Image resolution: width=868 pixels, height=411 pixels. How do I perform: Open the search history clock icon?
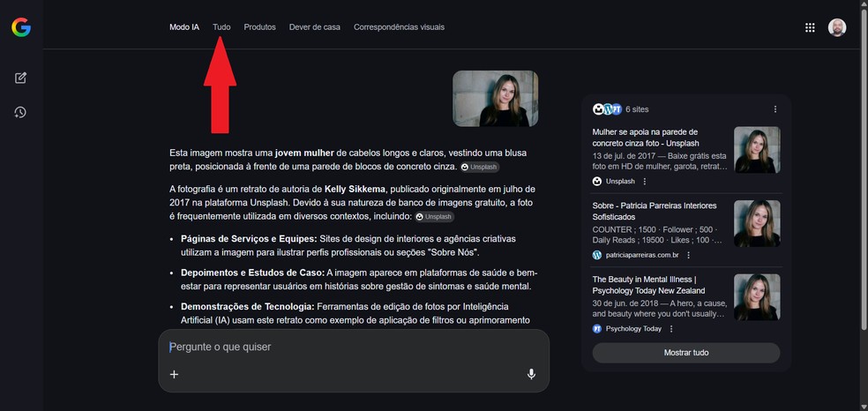pos(20,112)
